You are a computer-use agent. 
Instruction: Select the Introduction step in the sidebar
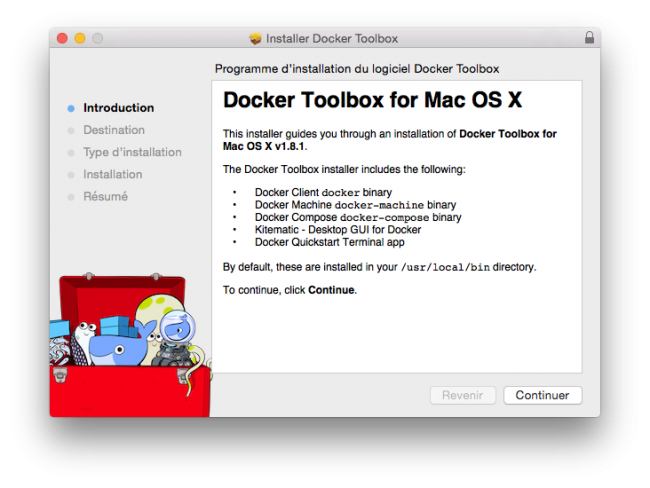(x=118, y=108)
